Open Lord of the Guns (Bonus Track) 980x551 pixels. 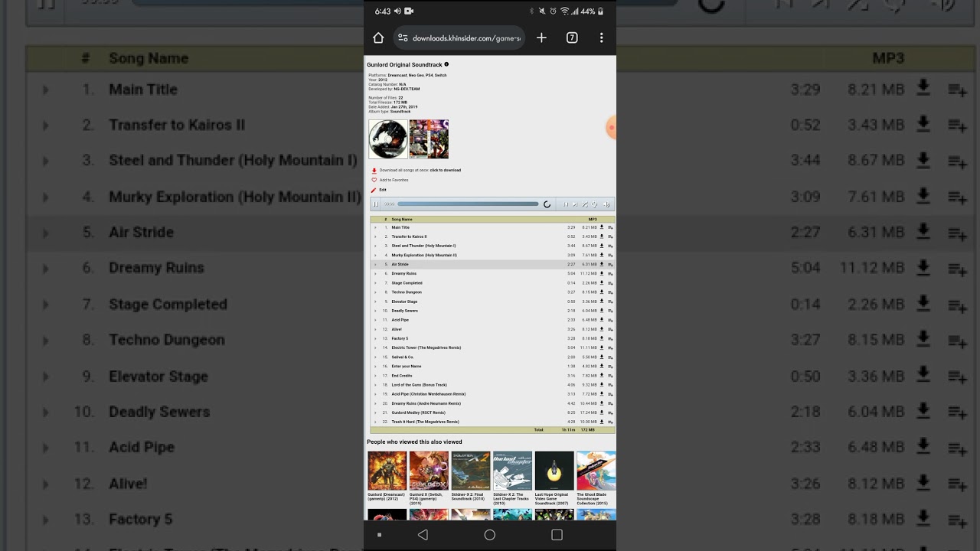[x=419, y=385]
